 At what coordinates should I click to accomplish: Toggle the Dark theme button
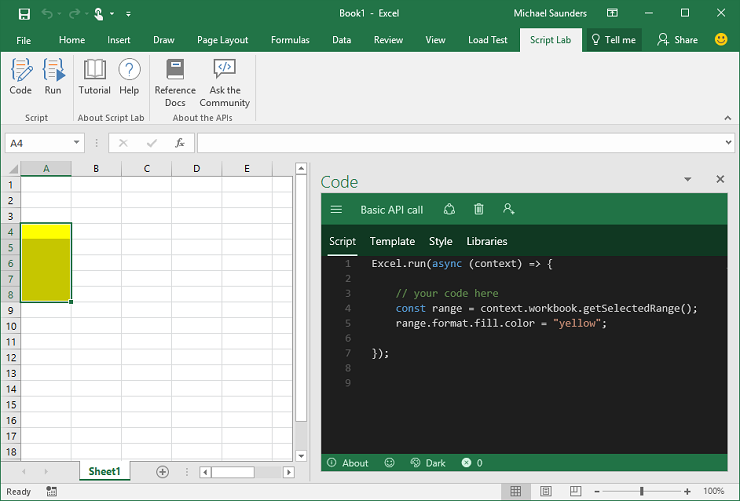click(428, 463)
